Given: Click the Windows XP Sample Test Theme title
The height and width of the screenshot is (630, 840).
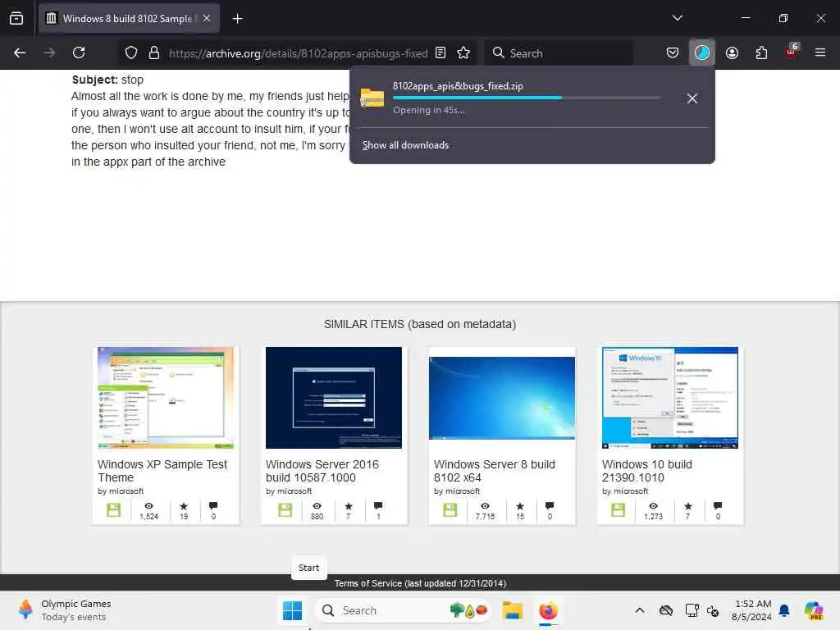Looking at the screenshot, I should pos(162,471).
